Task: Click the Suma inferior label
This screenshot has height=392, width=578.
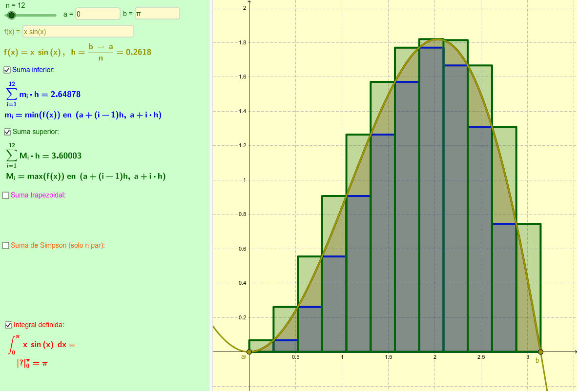Action: (33, 70)
